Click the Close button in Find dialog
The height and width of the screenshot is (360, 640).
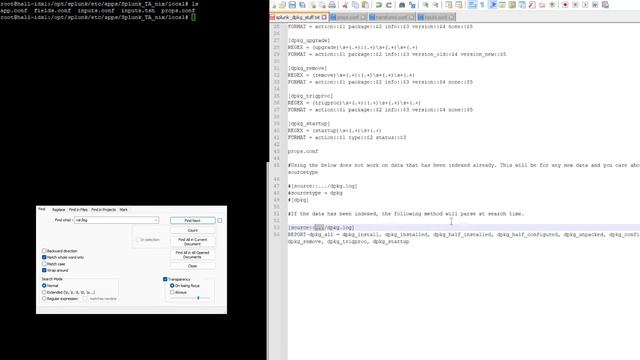pyautogui.click(x=193, y=266)
